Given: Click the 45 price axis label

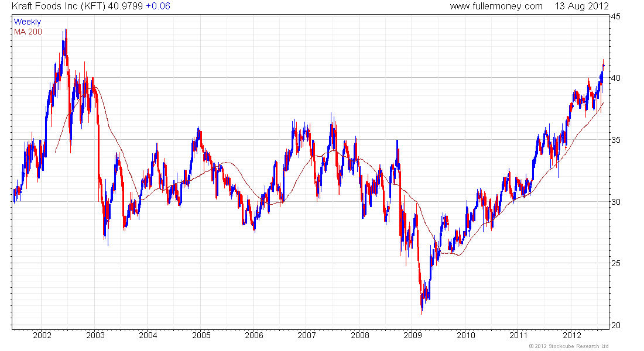Looking at the screenshot, I should pos(615,16).
